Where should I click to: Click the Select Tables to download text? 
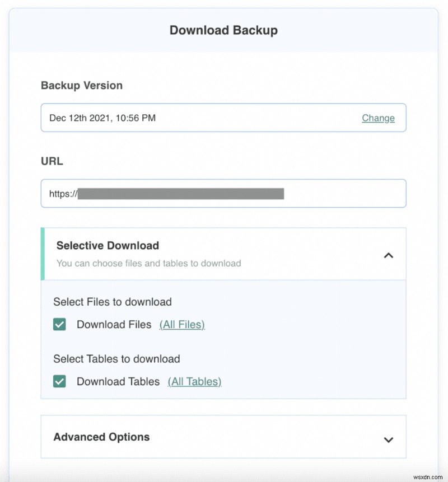[x=116, y=359]
